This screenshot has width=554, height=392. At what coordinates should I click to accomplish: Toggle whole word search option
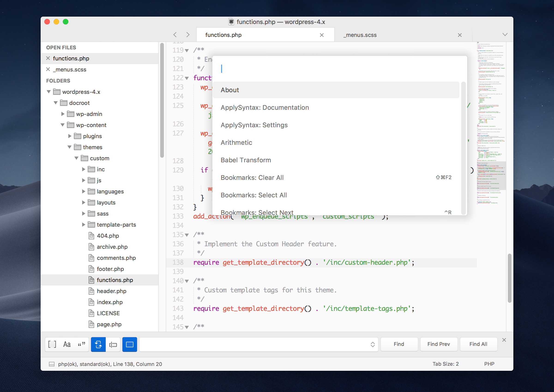(82, 344)
